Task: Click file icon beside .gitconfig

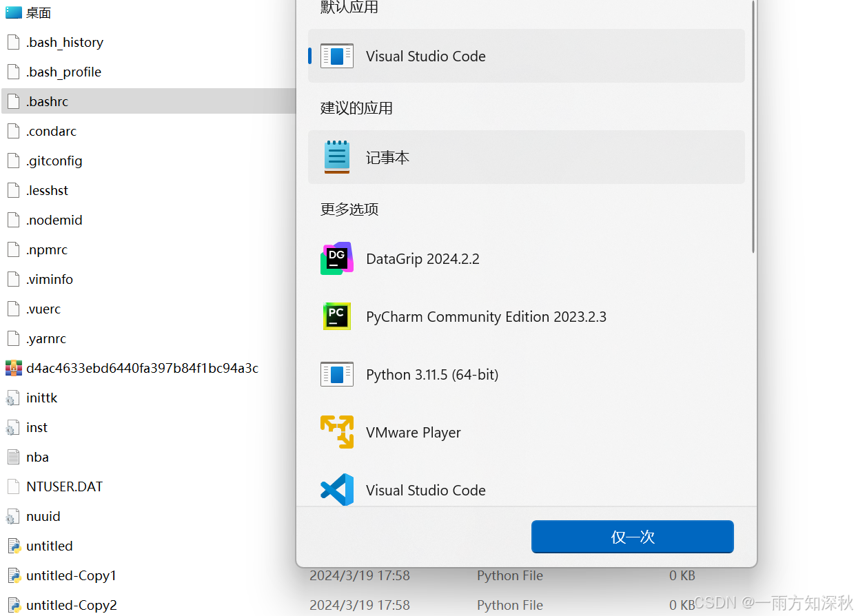Action: click(x=13, y=161)
